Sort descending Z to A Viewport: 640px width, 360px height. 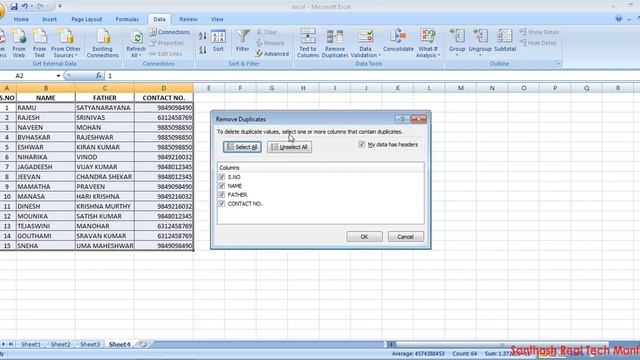coord(202,50)
